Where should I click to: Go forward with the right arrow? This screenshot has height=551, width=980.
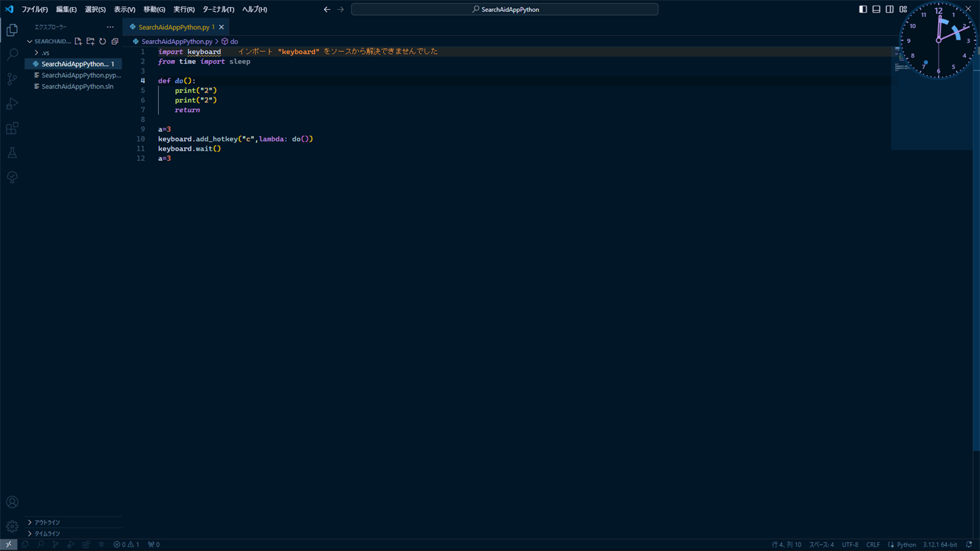340,9
